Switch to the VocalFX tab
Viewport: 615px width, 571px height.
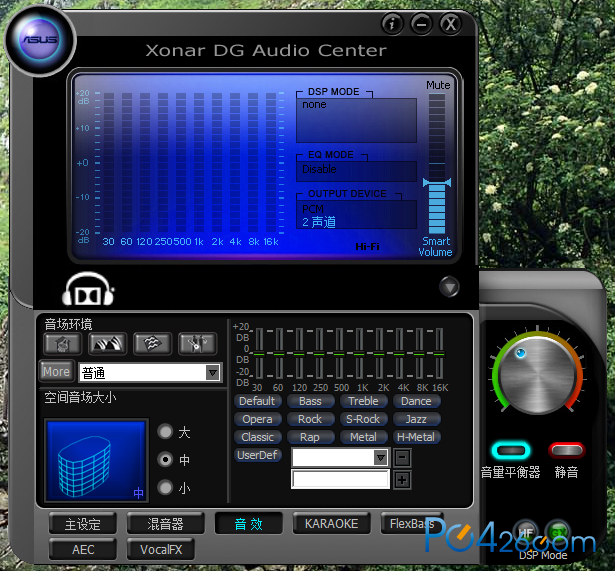click(x=161, y=549)
